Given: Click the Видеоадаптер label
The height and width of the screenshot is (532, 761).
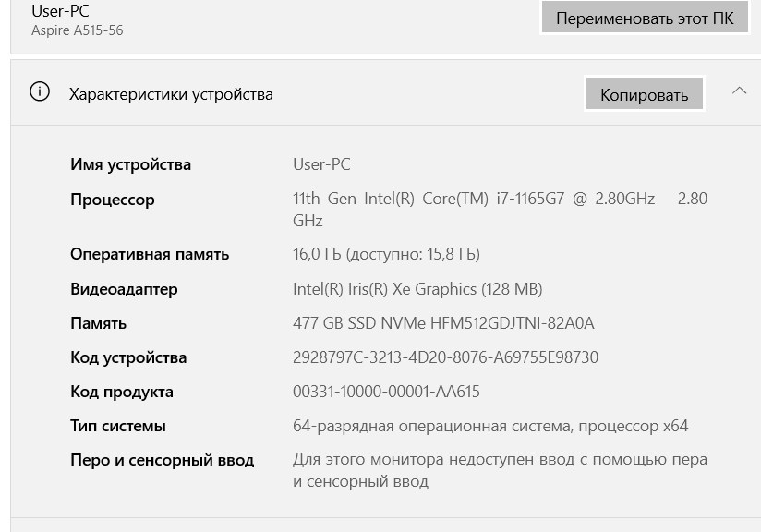Looking at the screenshot, I should click(124, 289).
